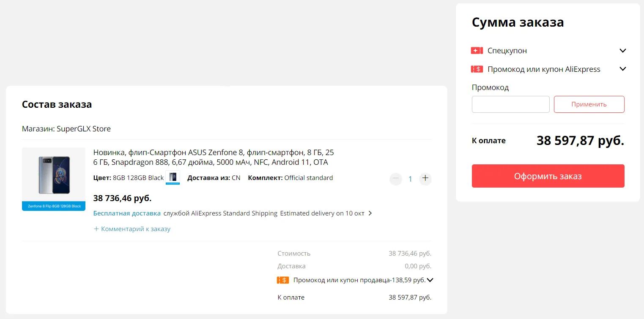Open the Zenfone 8 Flip product image

click(54, 179)
